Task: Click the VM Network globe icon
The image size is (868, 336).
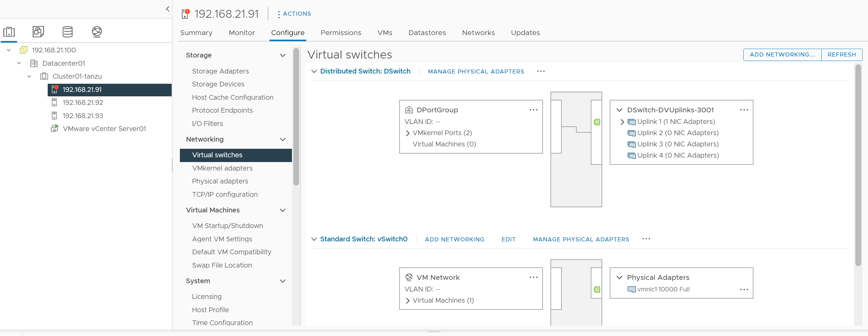Action: (x=409, y=277)
